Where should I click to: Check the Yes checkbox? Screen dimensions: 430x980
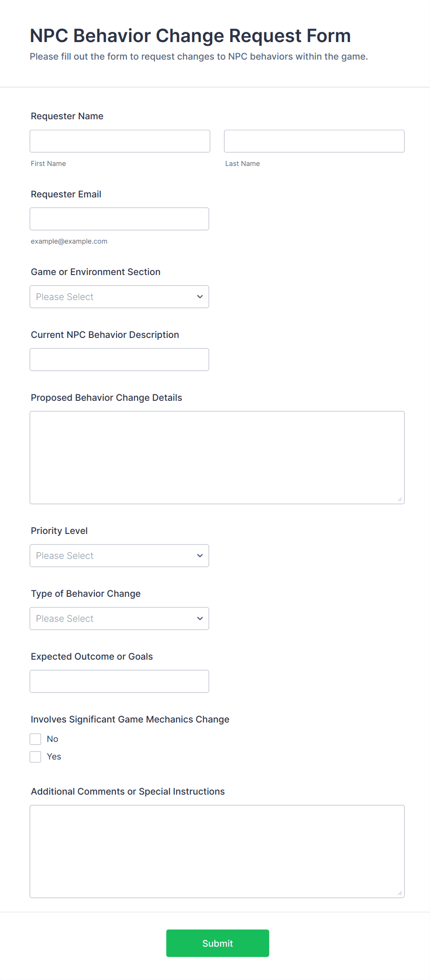click(36, 757)
